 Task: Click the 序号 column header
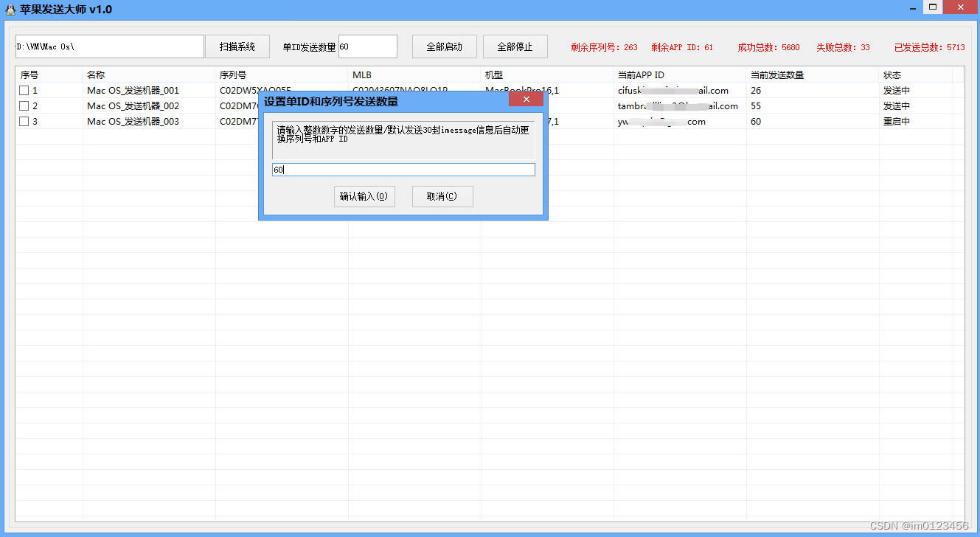[49, 75]
